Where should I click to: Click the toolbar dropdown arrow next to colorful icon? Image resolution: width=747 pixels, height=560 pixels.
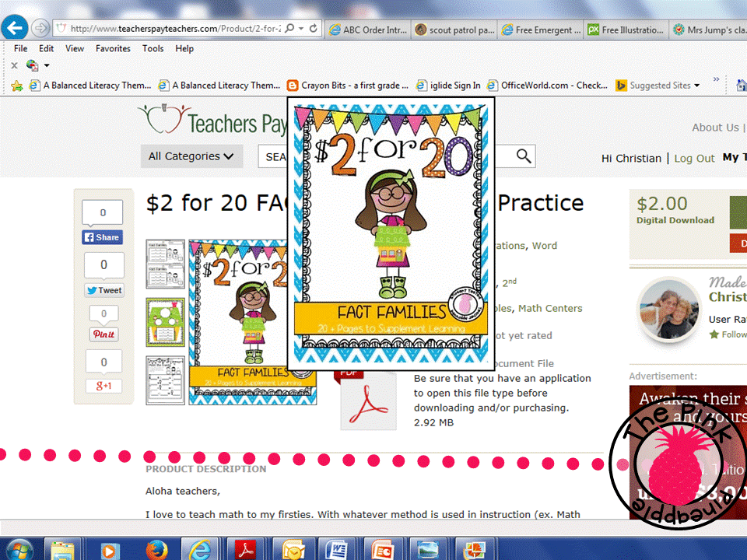tap(47, 65)
